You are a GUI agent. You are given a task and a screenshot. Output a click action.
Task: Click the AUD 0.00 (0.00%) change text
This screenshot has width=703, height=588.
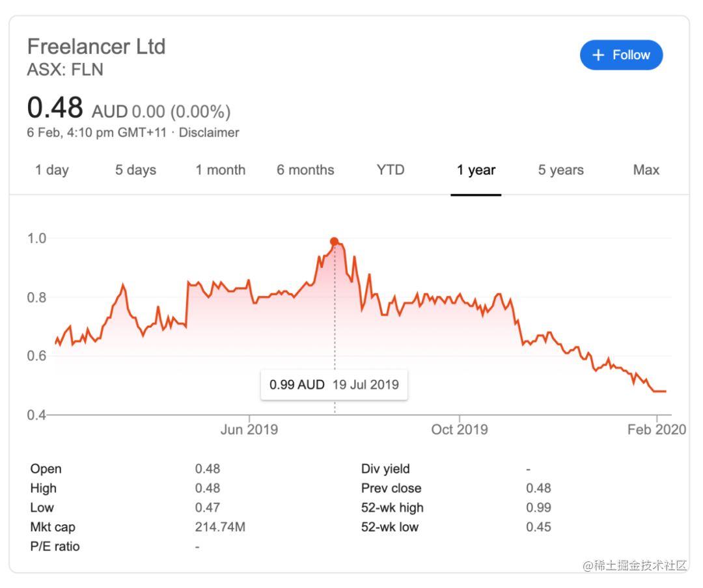coord(161,112)
